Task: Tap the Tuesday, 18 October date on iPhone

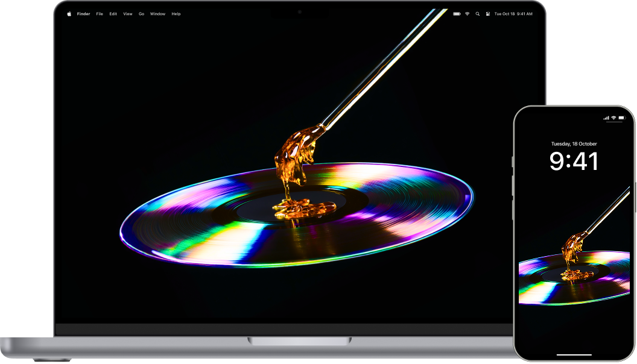Action: pos(573,144)
